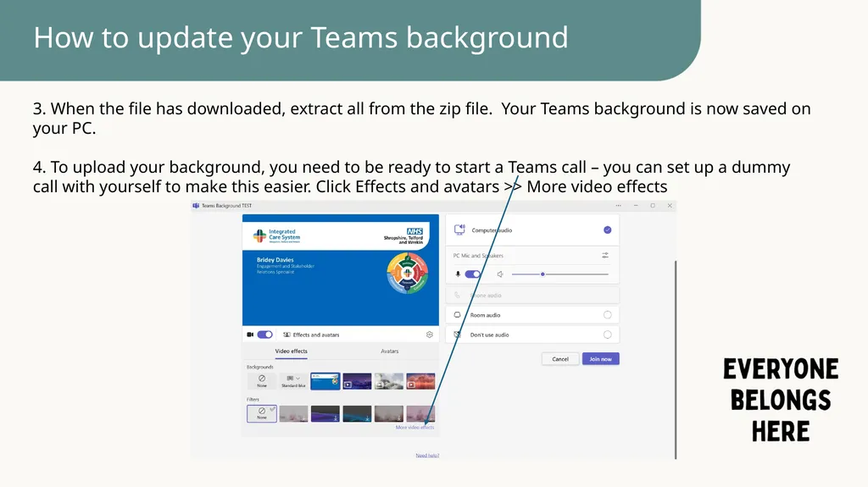Screen dimensions: 868x487
Task: Select the blue NHS custom background thumbnail
Action: [325, 381]
